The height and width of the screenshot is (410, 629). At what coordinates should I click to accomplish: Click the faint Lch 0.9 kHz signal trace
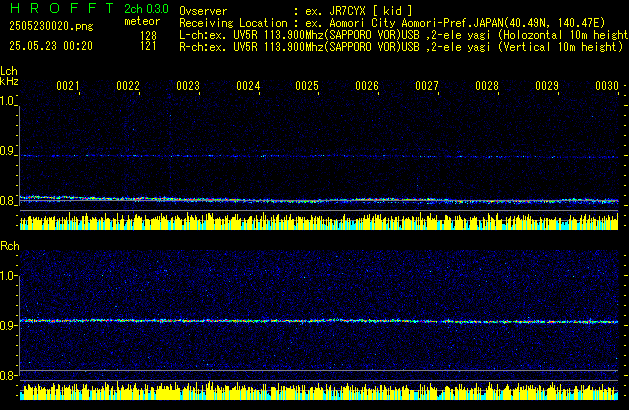point(319,156)
